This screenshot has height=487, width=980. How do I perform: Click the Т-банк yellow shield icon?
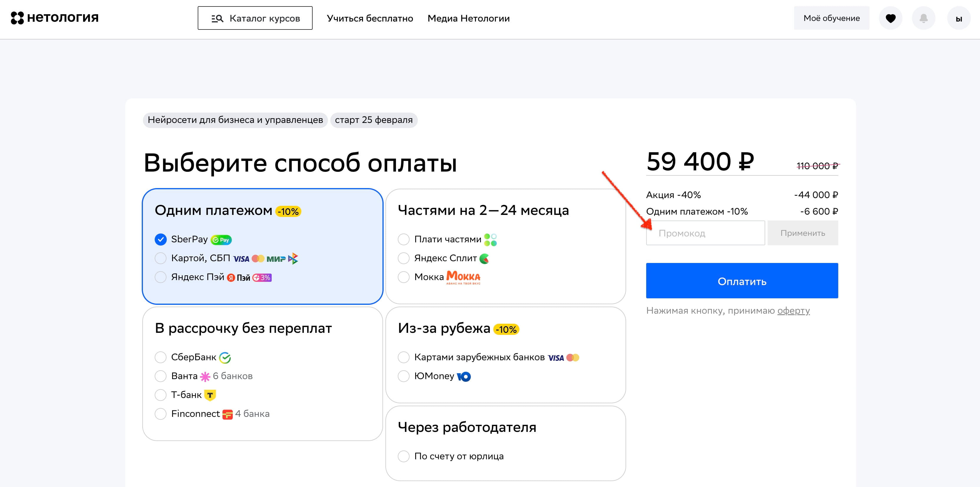tap(209, 395)
